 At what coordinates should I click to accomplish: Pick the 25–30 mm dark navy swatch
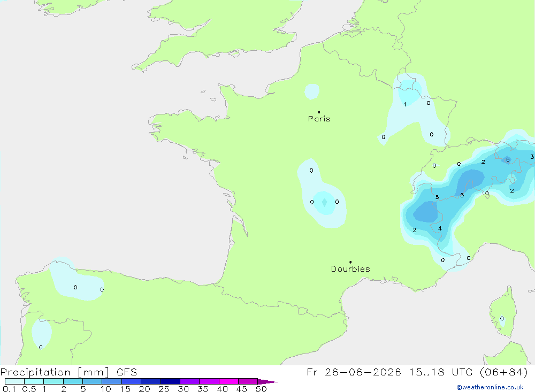[x=170, y=381]
